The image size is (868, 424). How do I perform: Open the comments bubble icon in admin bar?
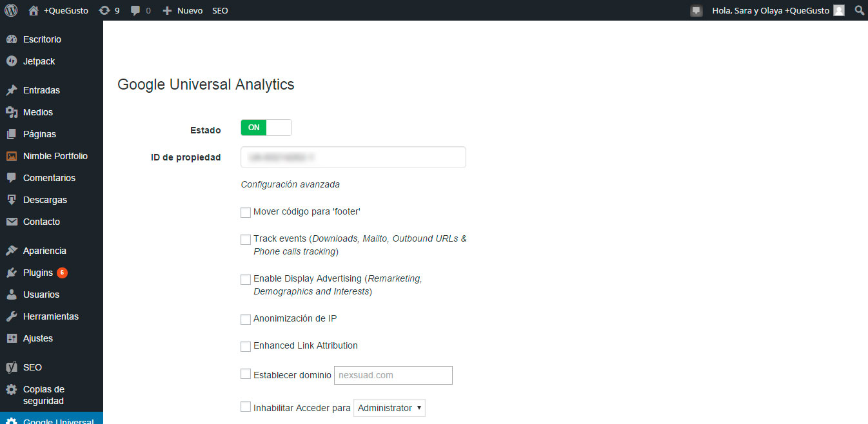pyautogui.click(x=135, y=10)
